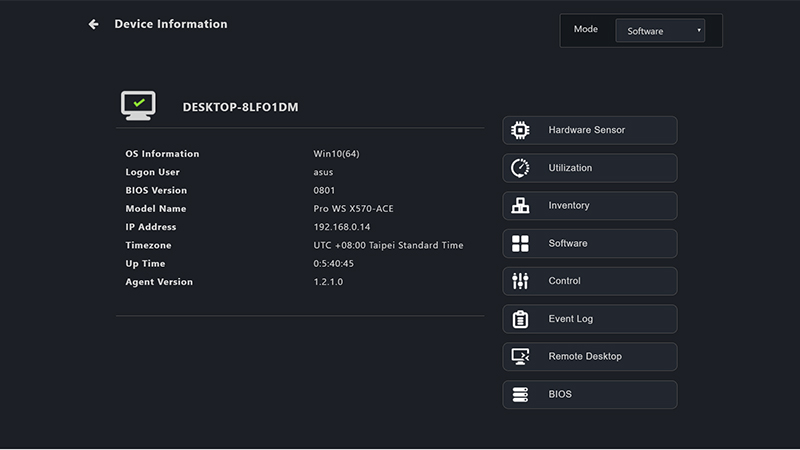
Task: Click the Win10(64) OS information value
Action: point(335,154)
